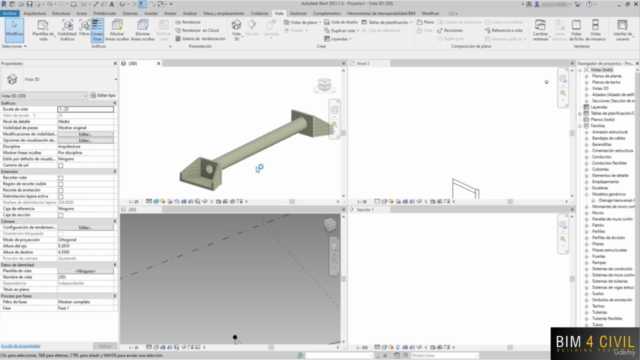Click the Vista 3D tool

click(x=236, y=30)
